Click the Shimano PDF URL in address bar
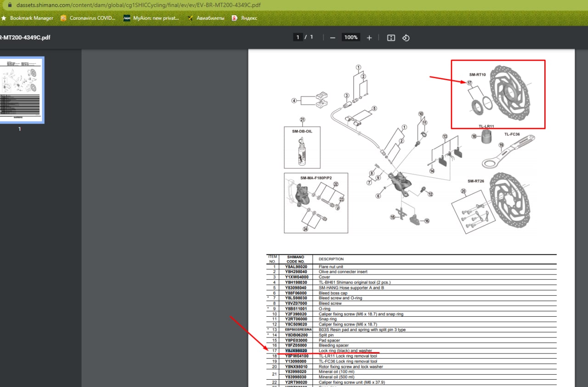 (138, 5)
